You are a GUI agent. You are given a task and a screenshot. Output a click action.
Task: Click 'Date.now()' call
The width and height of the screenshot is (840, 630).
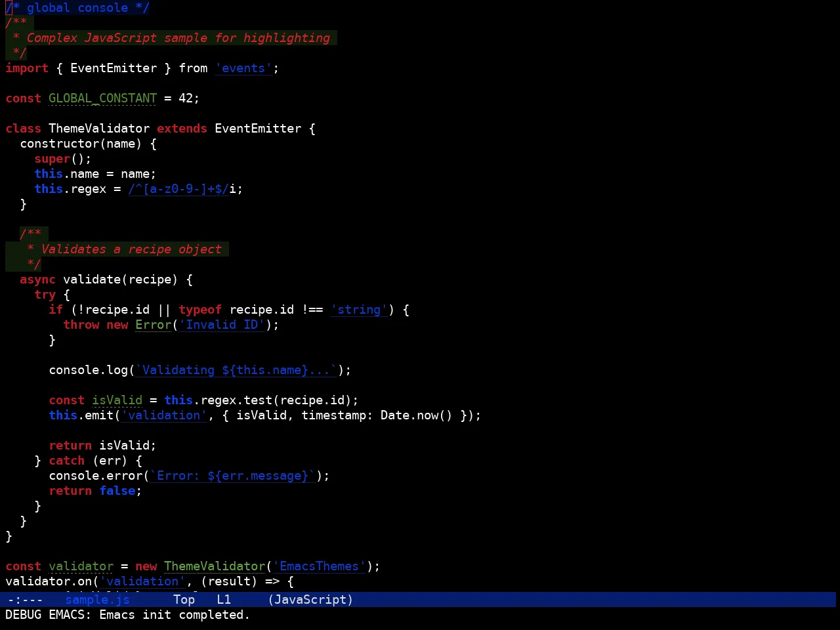417,415
